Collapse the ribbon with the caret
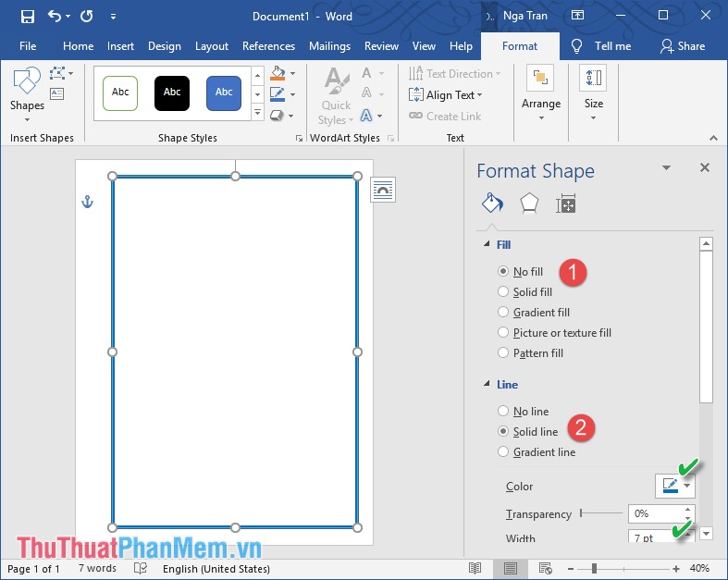The width and height of the screenshot is (728, 580). [x=713, y=138]
